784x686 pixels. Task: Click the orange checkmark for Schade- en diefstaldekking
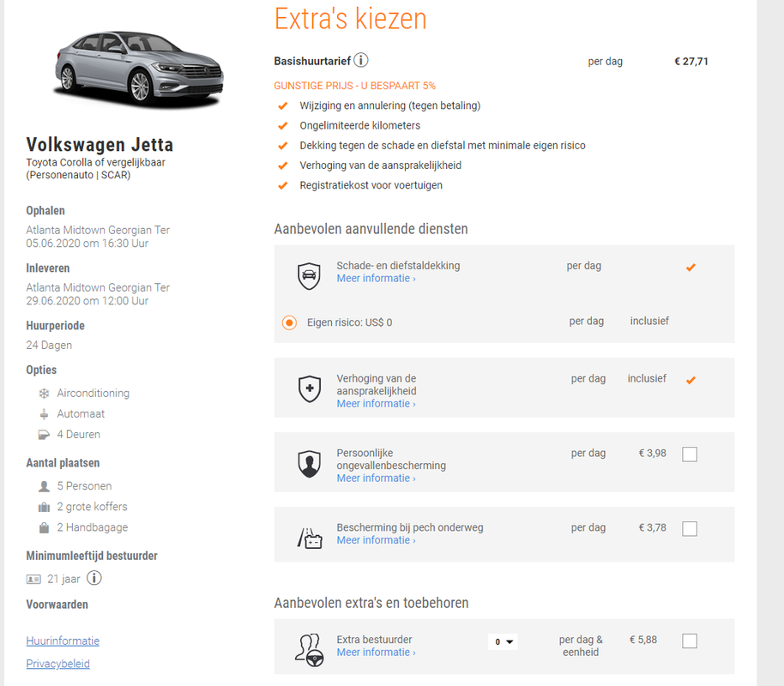click(691, 268)
